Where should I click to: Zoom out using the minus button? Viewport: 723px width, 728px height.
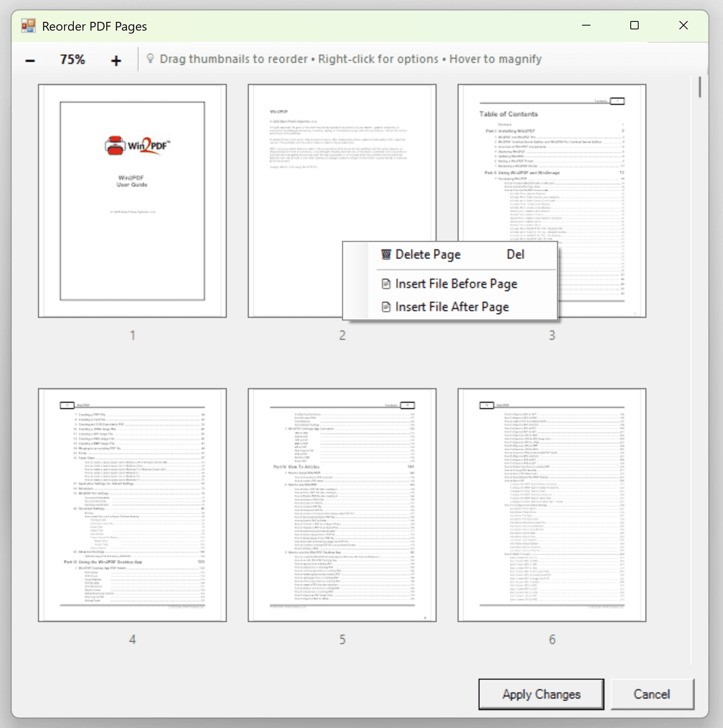click(30, 59)
